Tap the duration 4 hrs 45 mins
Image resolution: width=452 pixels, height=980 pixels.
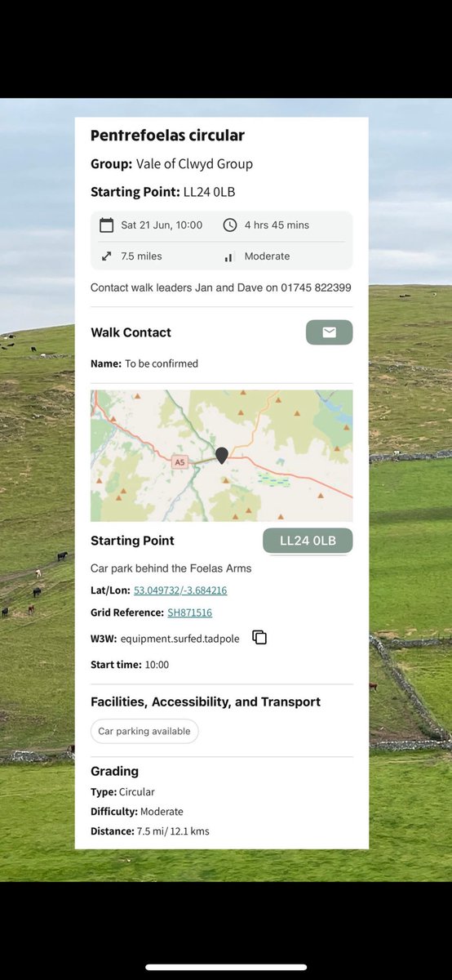coord(277,225)
